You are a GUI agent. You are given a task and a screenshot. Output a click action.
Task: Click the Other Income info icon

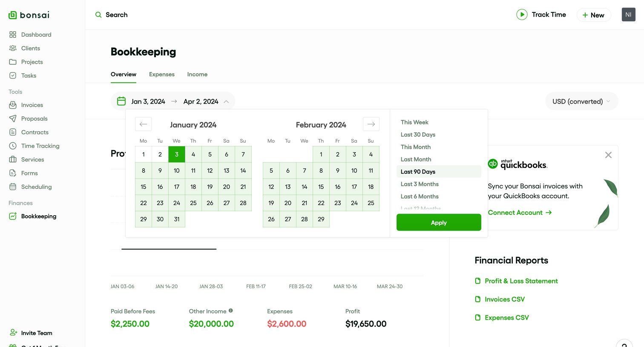click(x=231, y=311)
